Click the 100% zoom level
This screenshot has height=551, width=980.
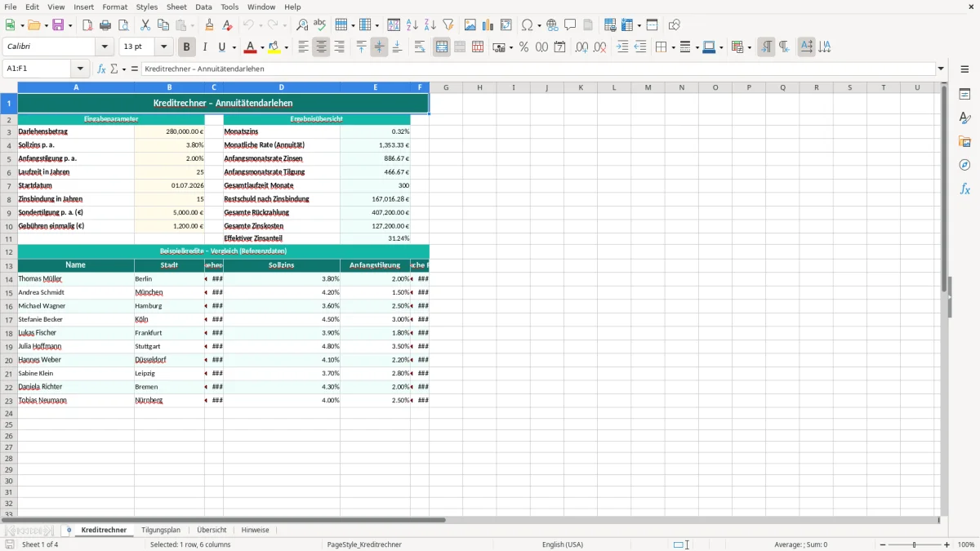point(966,544)
